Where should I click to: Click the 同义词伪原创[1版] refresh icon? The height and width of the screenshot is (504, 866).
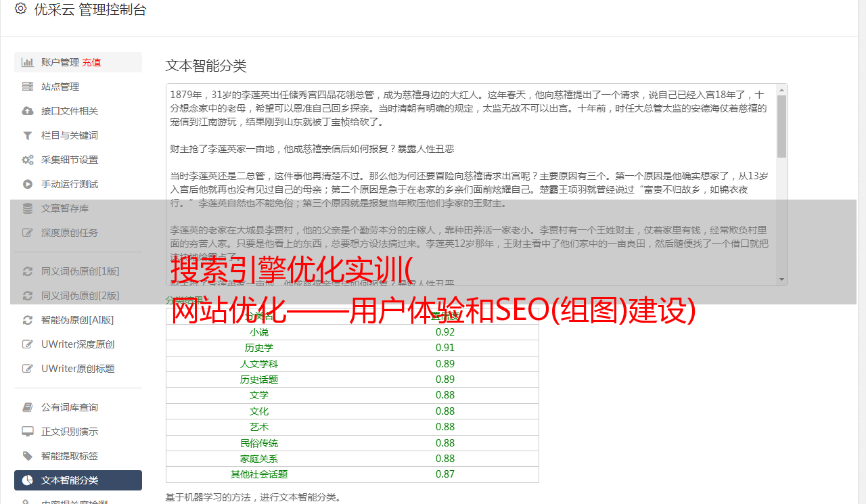point(28,271)
